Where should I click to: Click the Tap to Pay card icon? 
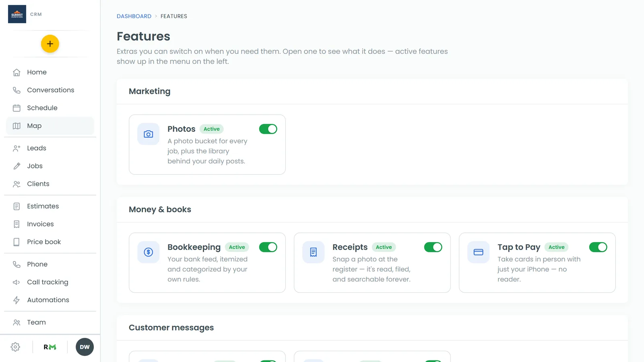coord(479,252)
